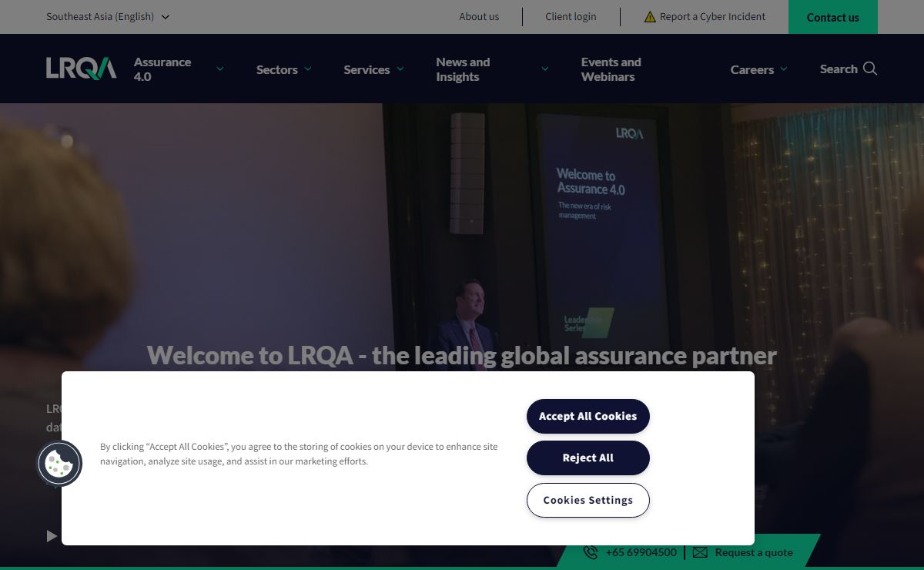924x570 pixels.
Task: Open the Search magnifier icon
Action: pyautogui.click(x=870, y=69)
